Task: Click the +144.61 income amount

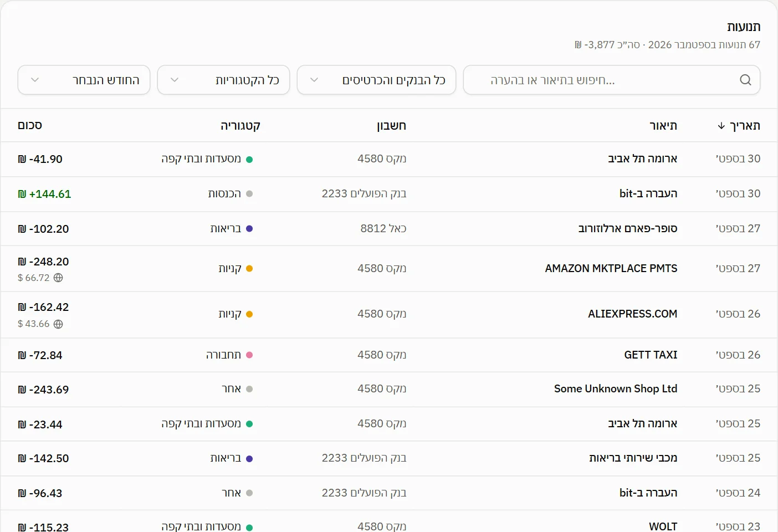Action: click(x=44, y=194)
